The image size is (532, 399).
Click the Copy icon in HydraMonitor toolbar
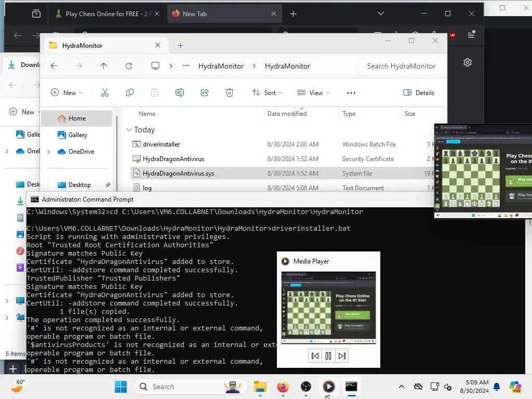(x=129, y=92)
